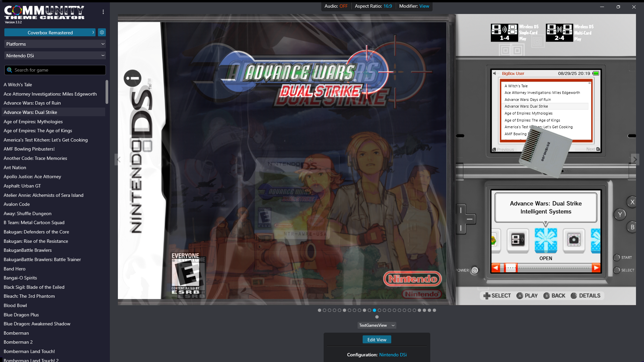Screen dimensions: 644x362
Task: Select Avalon Code
Action: [53, 204]
